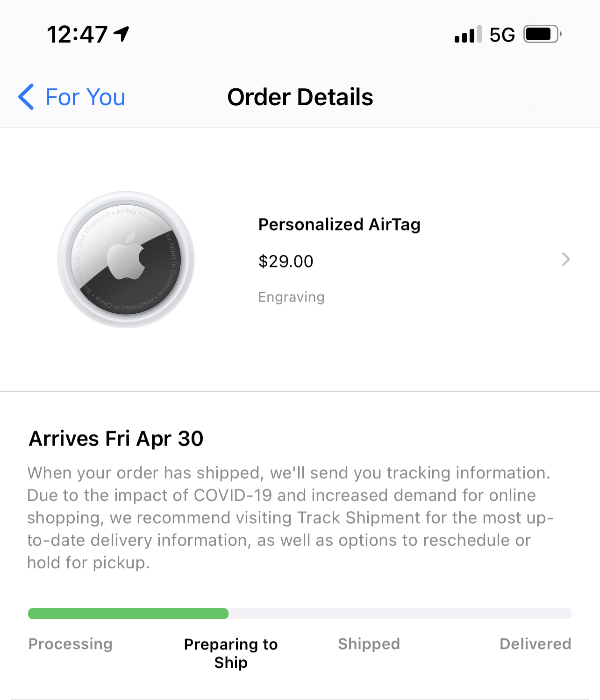Tap the $29.00 price text
Screen dimensions: 600x700
(x=286, y=261)
